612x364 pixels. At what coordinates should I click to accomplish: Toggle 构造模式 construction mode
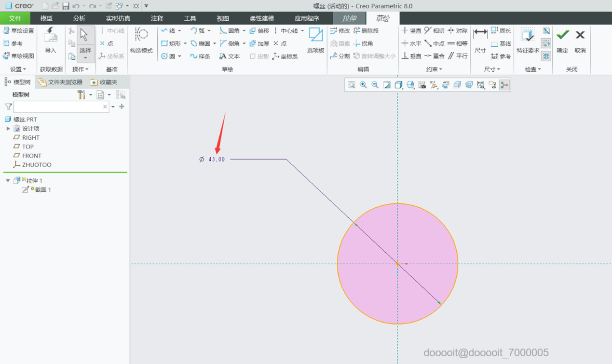141,40
